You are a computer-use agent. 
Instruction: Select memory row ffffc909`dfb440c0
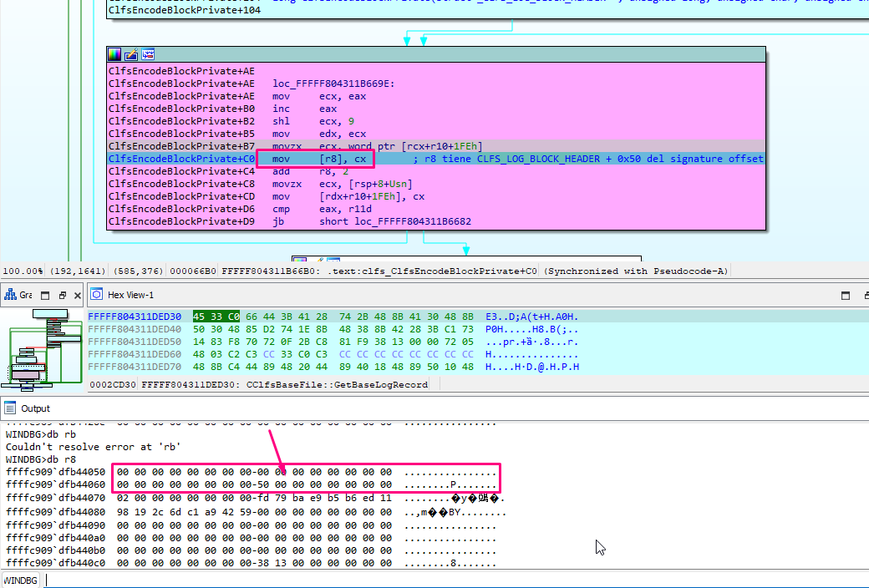pyautogui.click(x=251, y=563)
